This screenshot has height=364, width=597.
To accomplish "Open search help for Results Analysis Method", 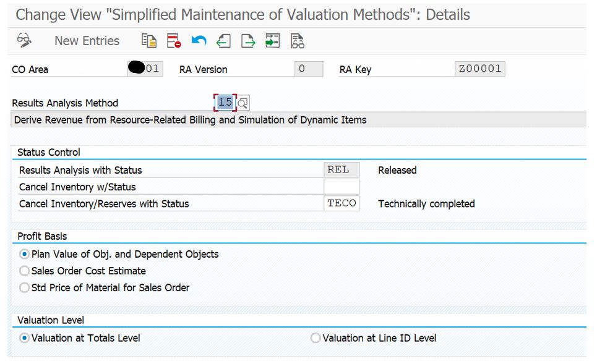I will tap(243, 103).
